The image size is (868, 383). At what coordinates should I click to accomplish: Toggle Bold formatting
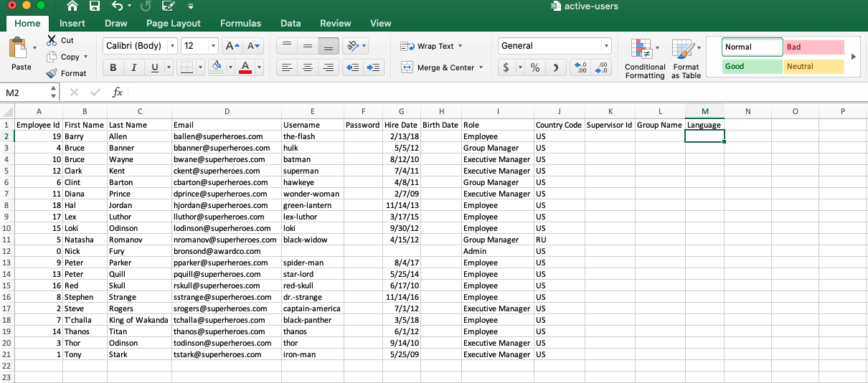tap(113, 67)
